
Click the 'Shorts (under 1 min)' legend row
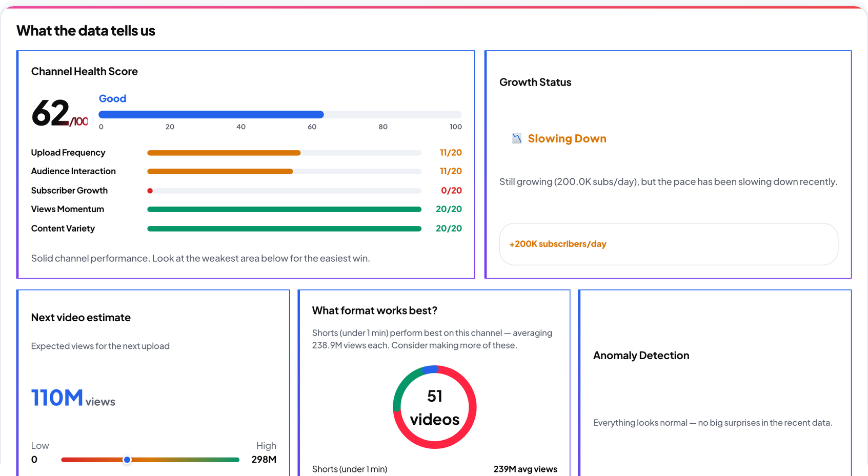(434, 469)
